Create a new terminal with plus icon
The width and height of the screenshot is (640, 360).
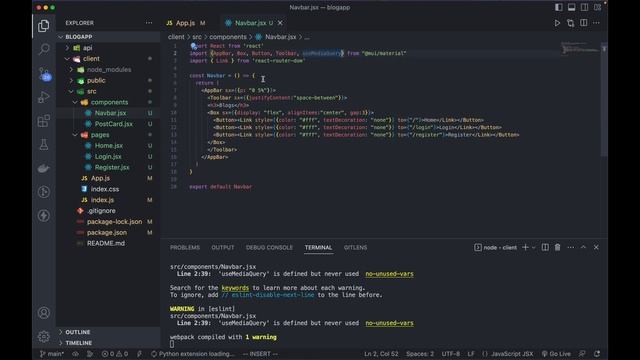coord(525,247)
